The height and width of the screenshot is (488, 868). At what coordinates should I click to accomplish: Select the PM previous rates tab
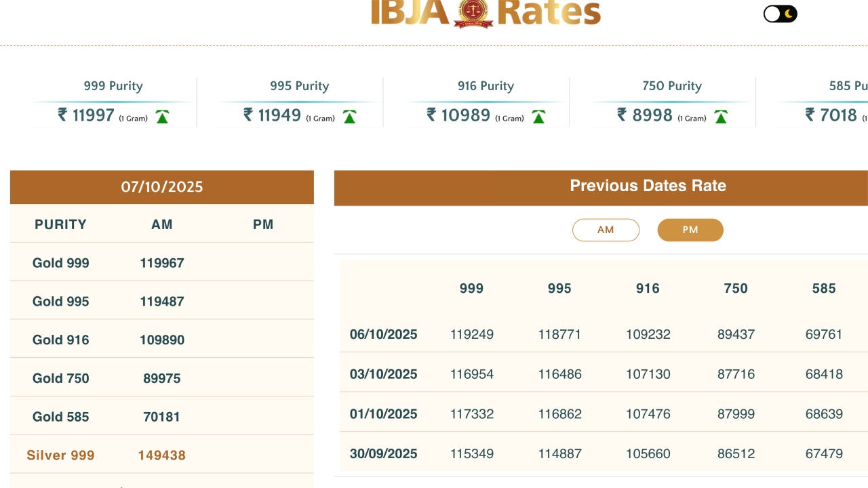coord(690,230)
